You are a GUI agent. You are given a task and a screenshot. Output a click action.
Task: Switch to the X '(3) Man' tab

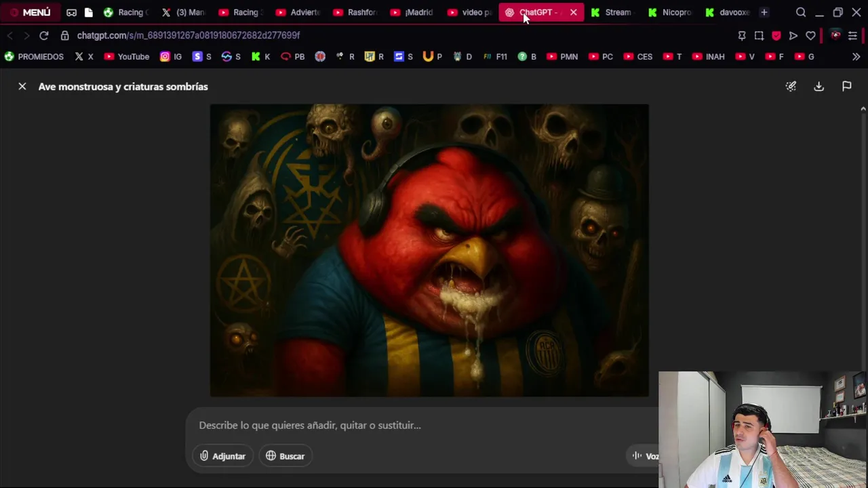[x=184, y=12]
